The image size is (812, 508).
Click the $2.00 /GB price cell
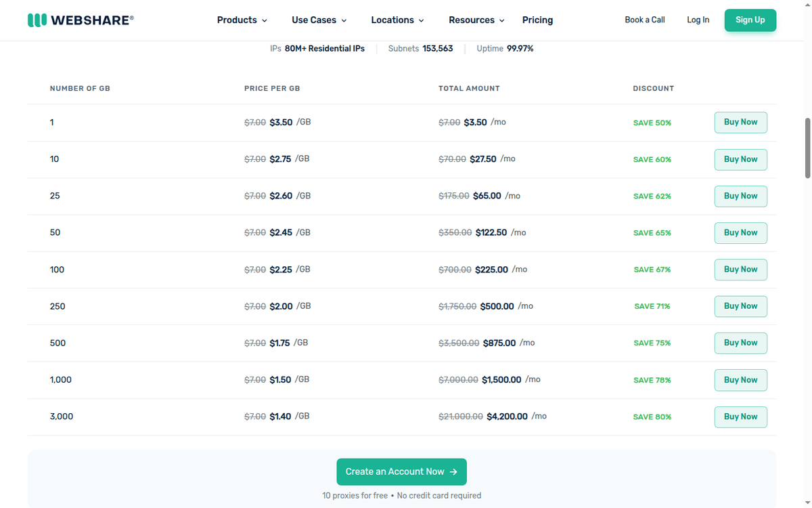(277, 306)
